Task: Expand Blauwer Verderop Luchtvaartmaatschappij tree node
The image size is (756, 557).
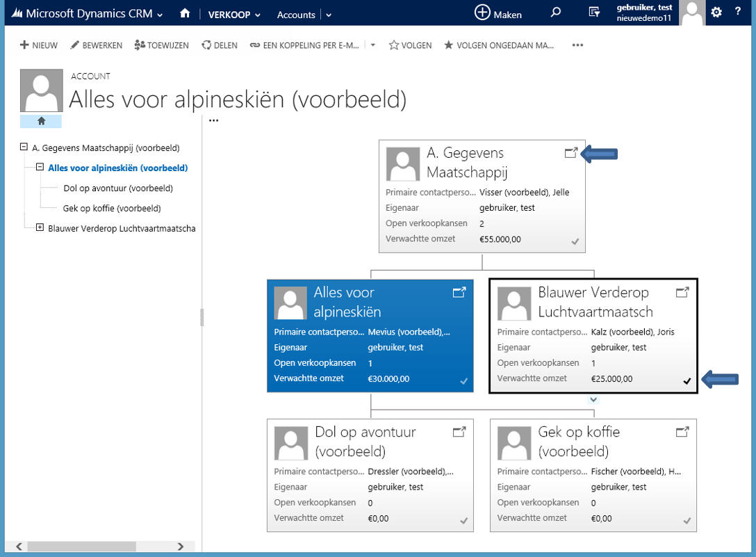Action: [x=40, y=227]
